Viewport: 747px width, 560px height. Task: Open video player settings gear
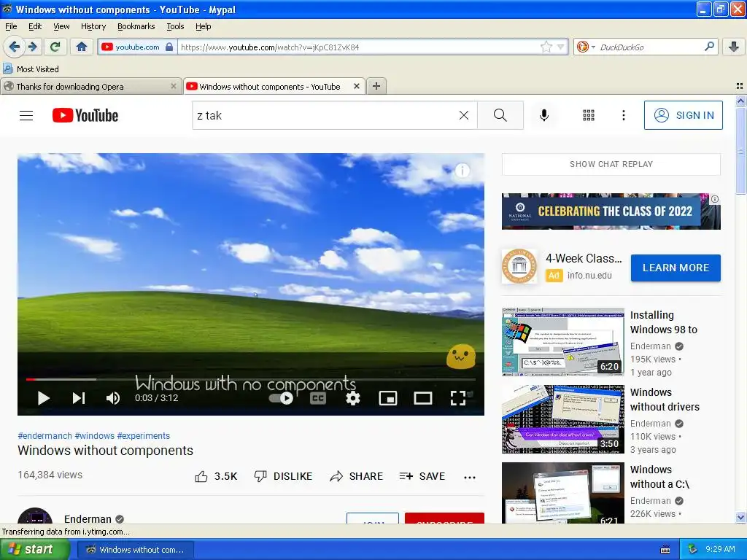[x=352, y=398]
